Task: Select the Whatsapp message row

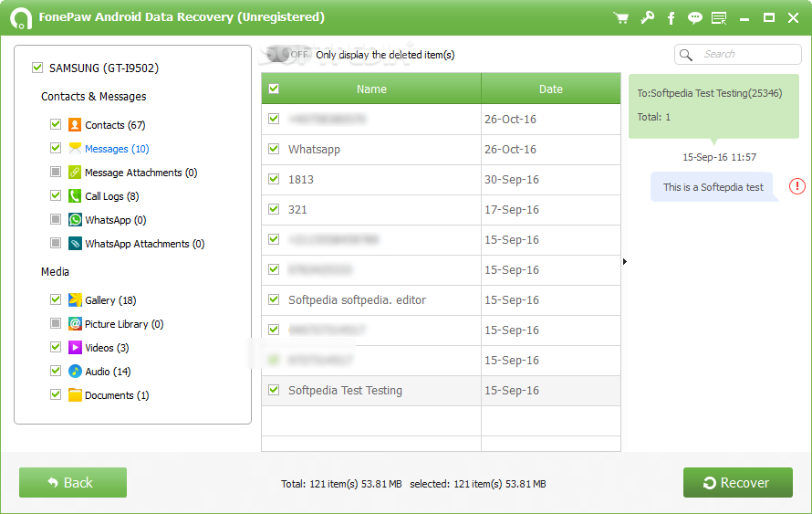Action: [441, 149]
